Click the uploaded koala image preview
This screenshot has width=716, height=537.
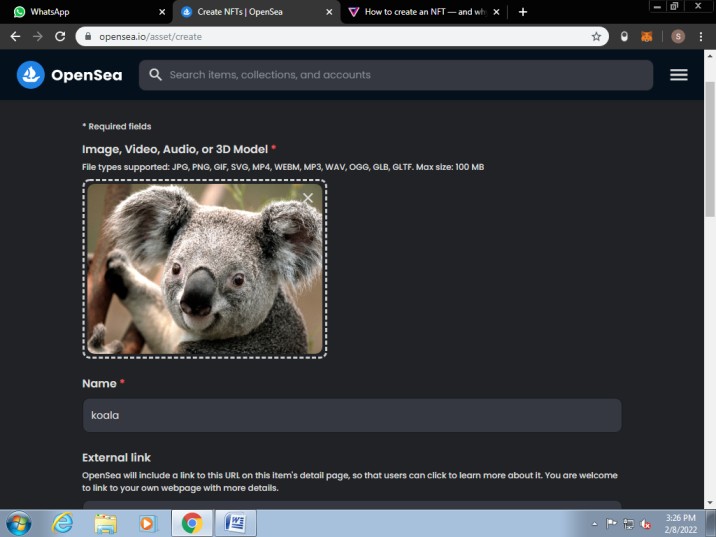tap(204, 268)
